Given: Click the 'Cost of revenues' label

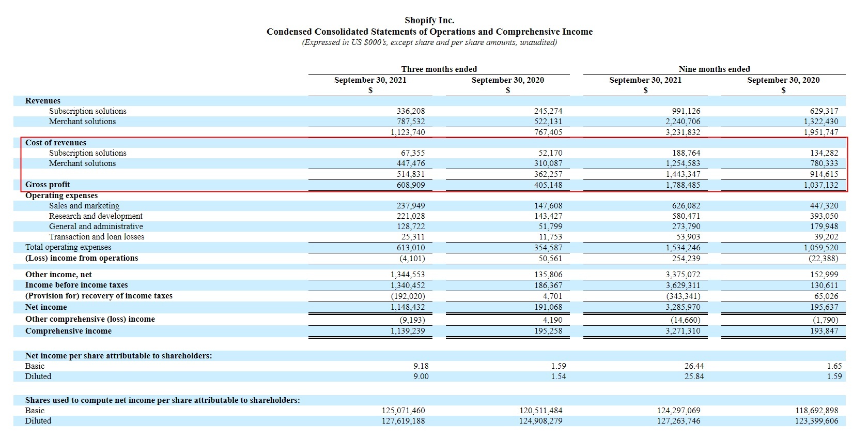Looking at the screenshot, I should click(56, 143).
